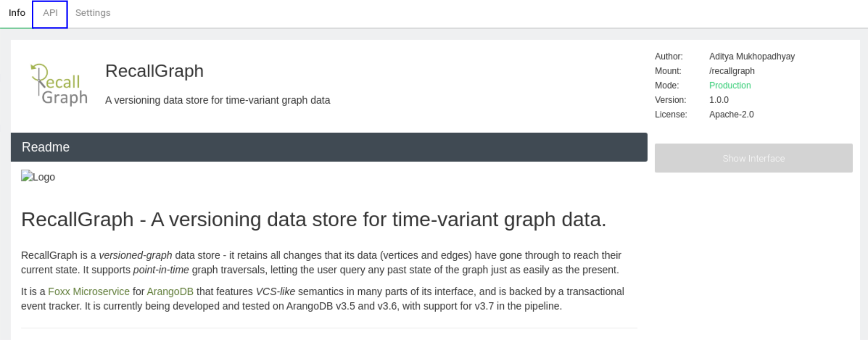Click the version number 1.0.0
This screenshot has height=340, width=868.
719,100
